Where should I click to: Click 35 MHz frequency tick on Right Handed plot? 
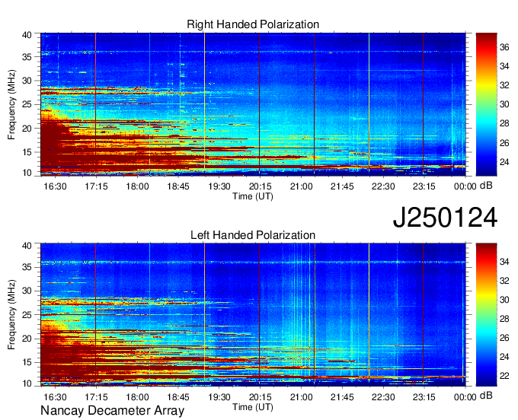27,57
